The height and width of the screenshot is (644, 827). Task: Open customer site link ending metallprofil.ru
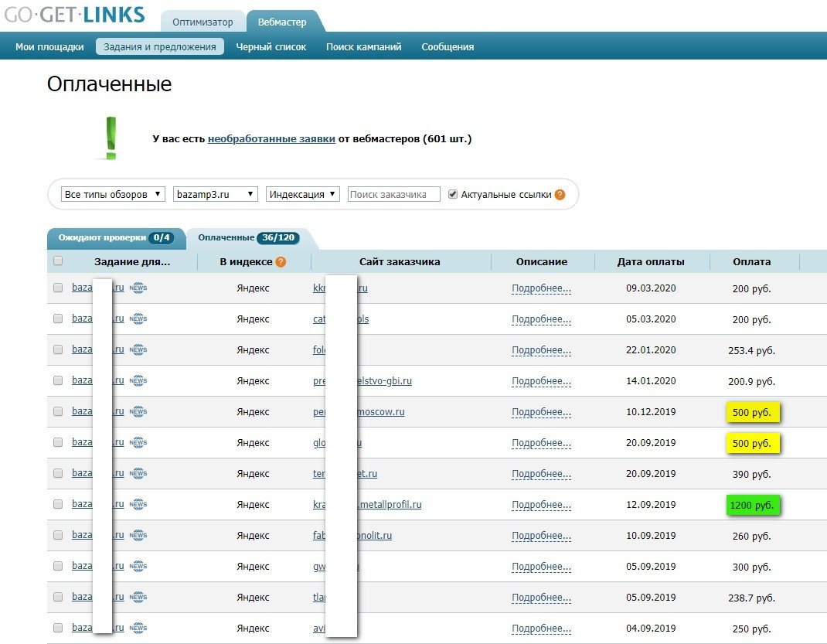[x=368, y=505]
